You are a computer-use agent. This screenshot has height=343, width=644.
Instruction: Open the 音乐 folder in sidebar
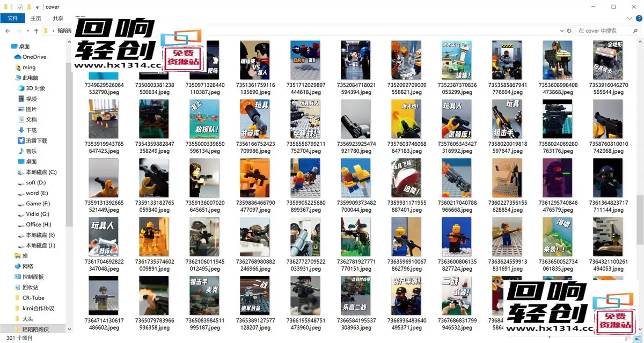(31, 151)
